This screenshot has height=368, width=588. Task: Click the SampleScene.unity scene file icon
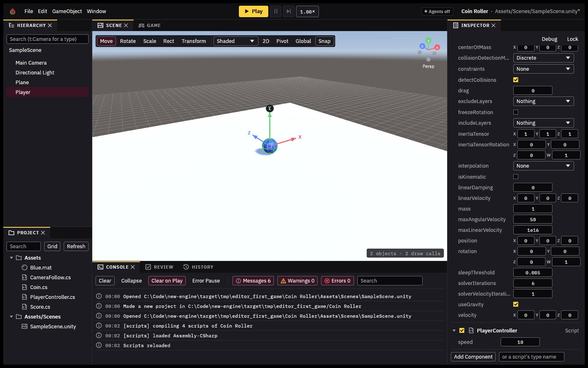click(24, 326)
